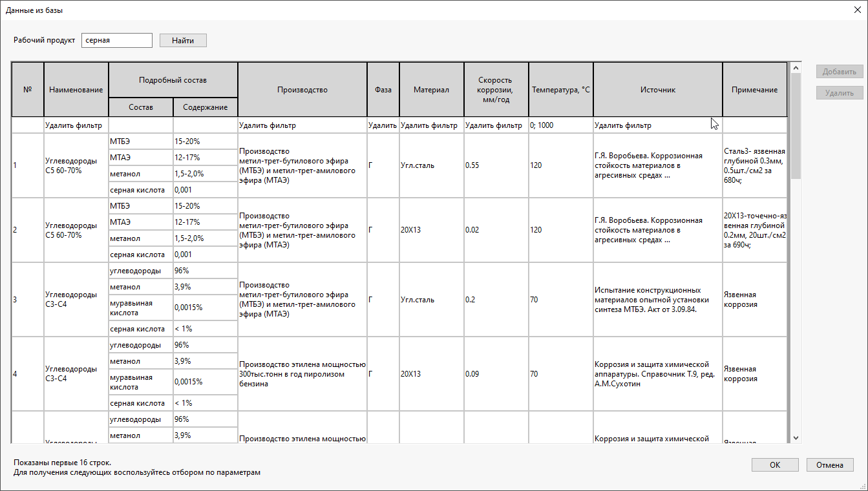Screen dimensions: 868x491
Task: Open the Наименование column filter cell
Action: (76, 125)
